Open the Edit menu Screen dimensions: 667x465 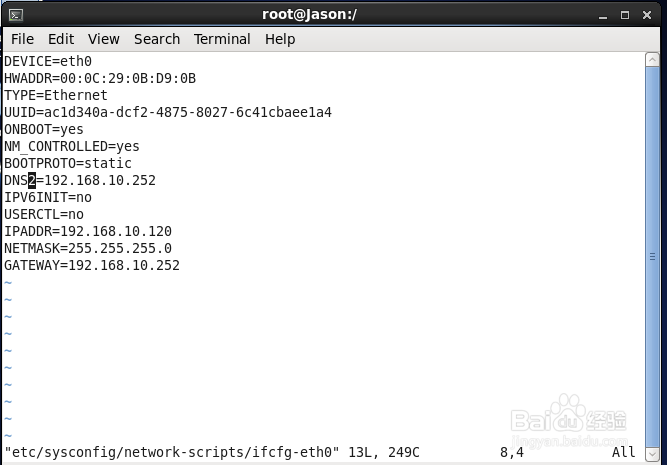pyautogui.click(x=61, y=39)
